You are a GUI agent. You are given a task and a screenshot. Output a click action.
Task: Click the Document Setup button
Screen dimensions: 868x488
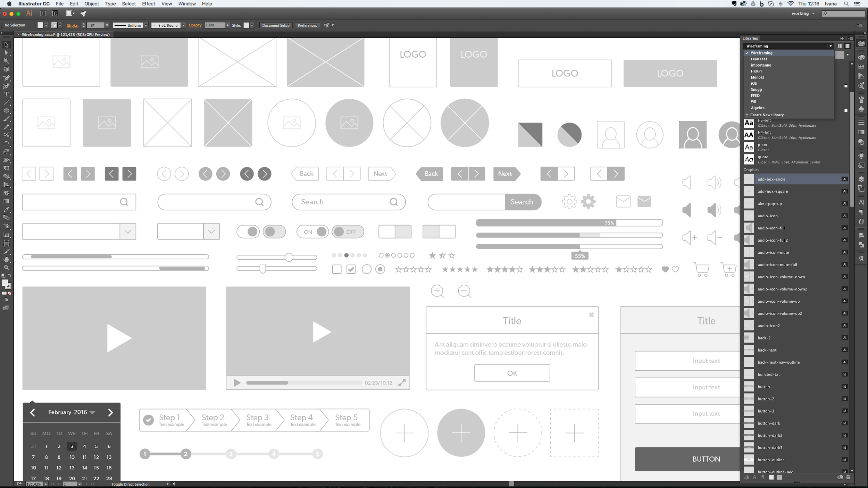pyautogui.click(x=276, y=25)
